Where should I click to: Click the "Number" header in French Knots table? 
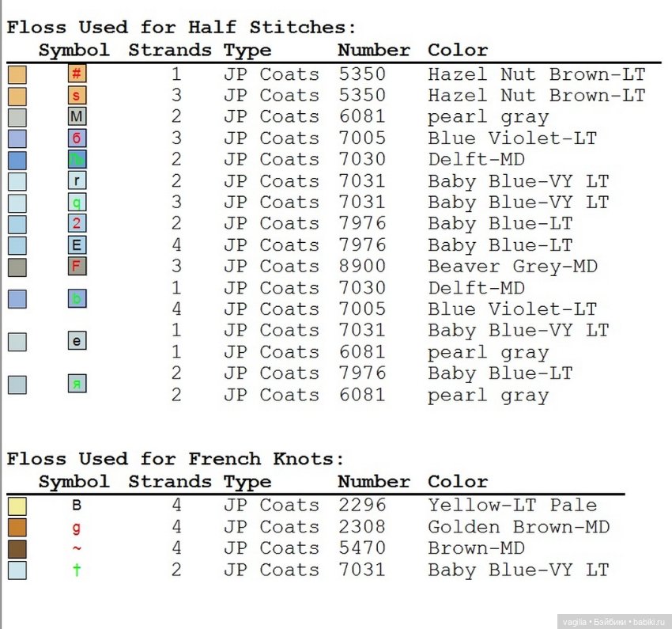[373, 482]
